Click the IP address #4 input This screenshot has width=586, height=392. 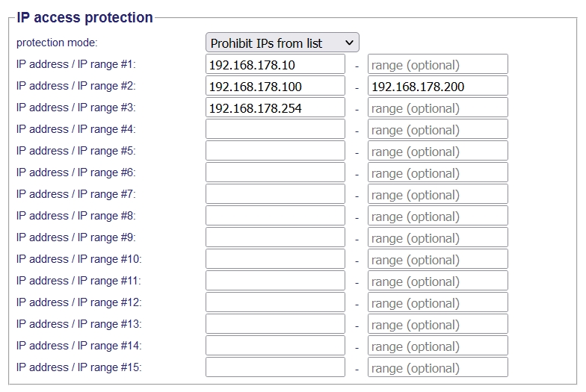pyautogui.click(x=275, y=130)
